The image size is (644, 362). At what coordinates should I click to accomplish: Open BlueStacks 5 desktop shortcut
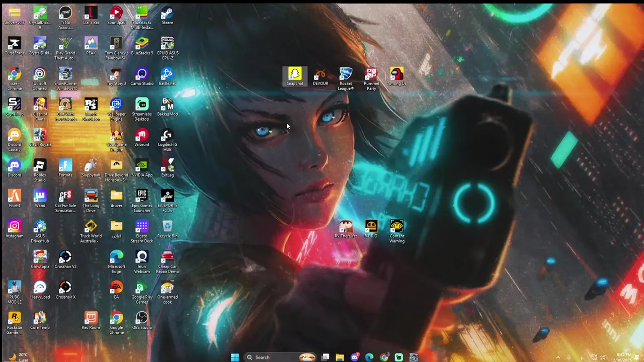(142, 46)
